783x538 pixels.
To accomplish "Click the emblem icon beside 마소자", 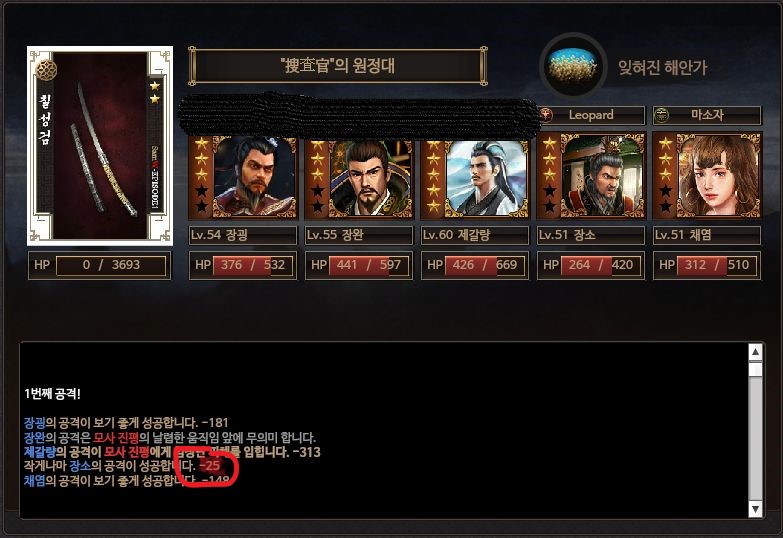I will [x=662, y=115].
